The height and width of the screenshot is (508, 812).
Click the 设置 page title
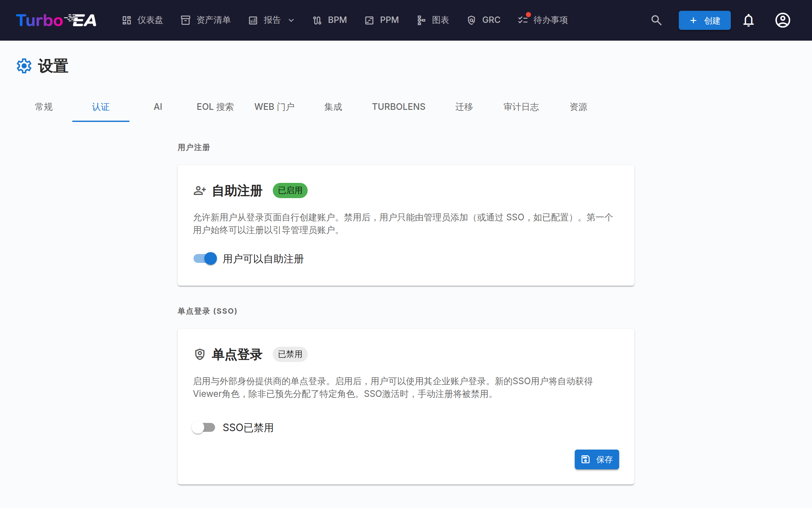point(53,66)
